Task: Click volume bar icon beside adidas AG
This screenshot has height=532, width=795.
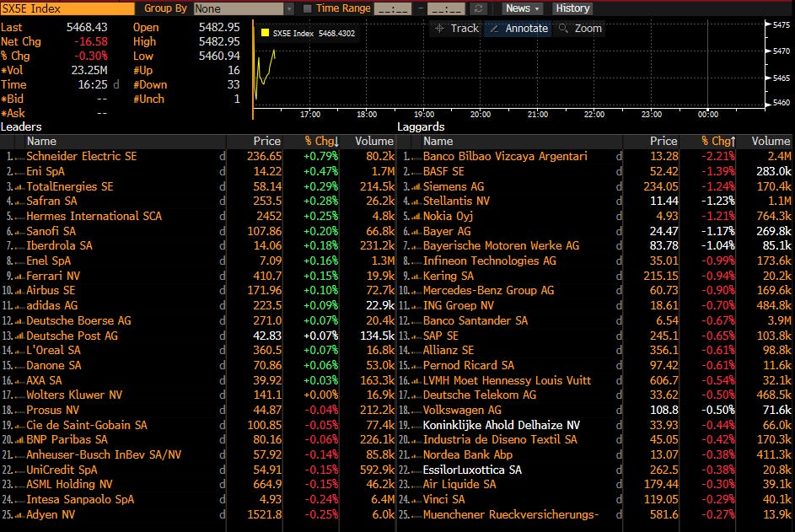Action: point(19,306)
